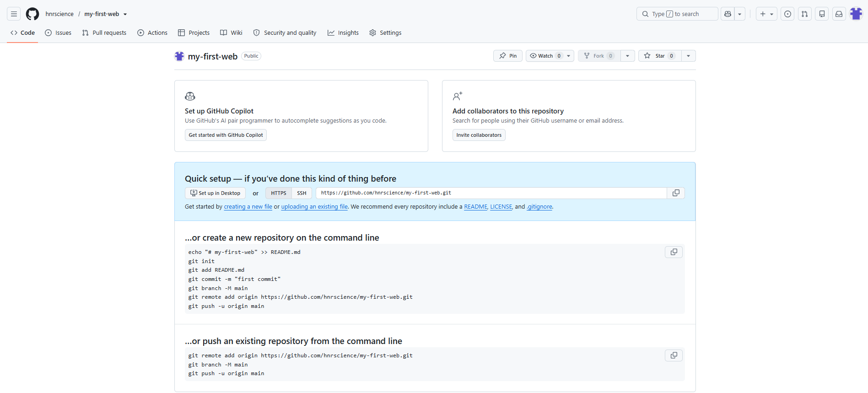Viewport: 868px width, 393px height.
Task: Star the my-first-web repository
Action: pos(660,56)
